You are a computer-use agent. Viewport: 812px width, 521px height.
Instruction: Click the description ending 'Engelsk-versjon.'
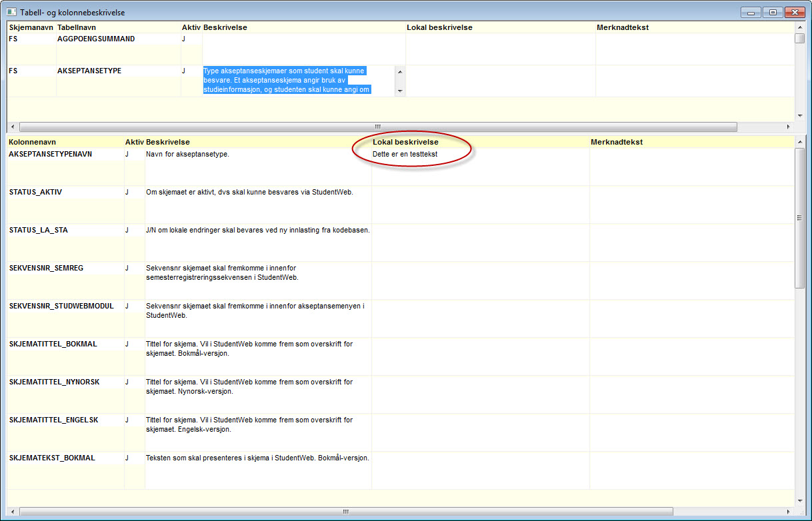coord(249,424)
